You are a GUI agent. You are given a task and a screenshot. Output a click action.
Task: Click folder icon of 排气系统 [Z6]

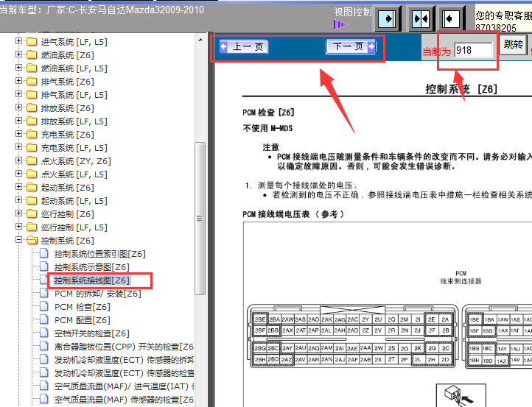click(x=32, y=82)
